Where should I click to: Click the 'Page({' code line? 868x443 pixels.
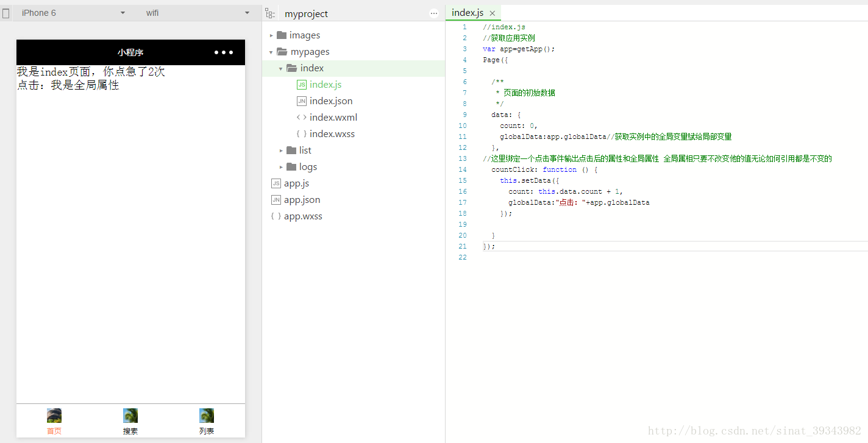point(496,60)
